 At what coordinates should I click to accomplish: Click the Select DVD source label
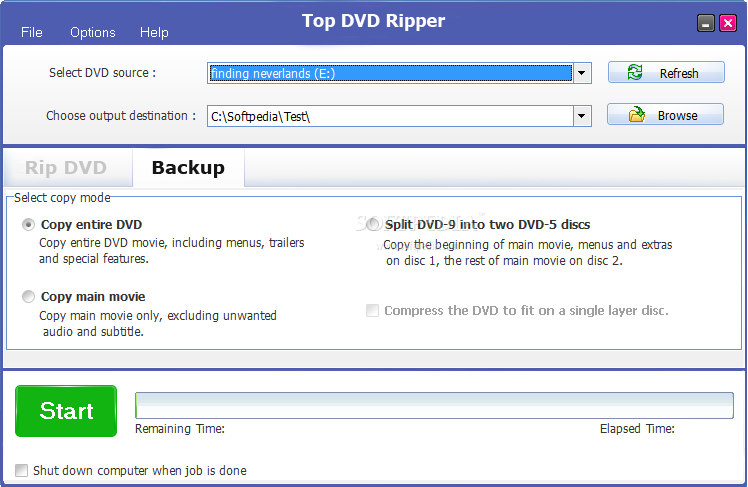click(102, 73)
